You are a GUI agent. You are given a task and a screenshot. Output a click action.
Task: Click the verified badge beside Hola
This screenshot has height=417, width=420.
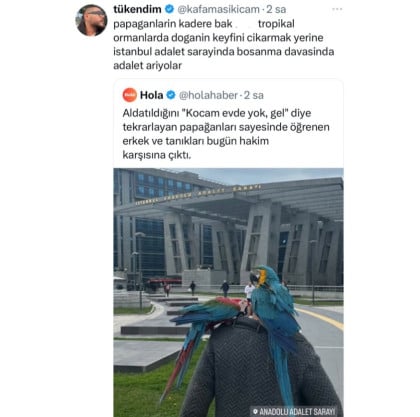[x=171, y=95]
